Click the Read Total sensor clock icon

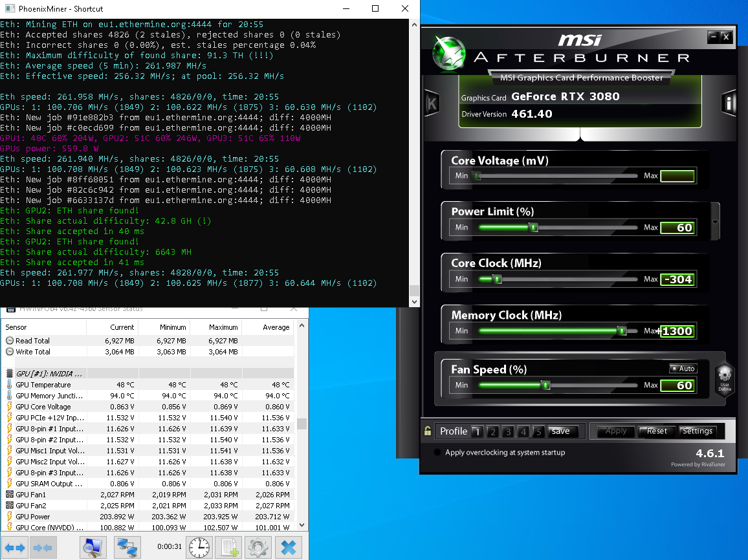[10, 341]
